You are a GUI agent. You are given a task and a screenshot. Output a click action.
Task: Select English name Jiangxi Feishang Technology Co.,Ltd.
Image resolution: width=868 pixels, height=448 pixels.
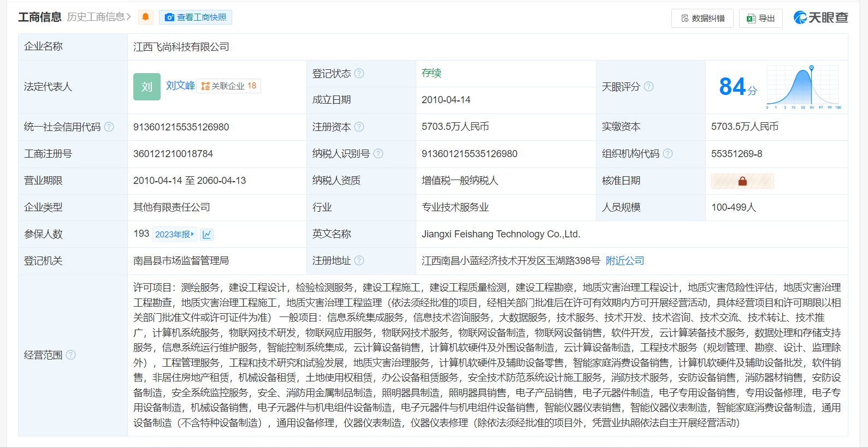(x=501, y=234)
